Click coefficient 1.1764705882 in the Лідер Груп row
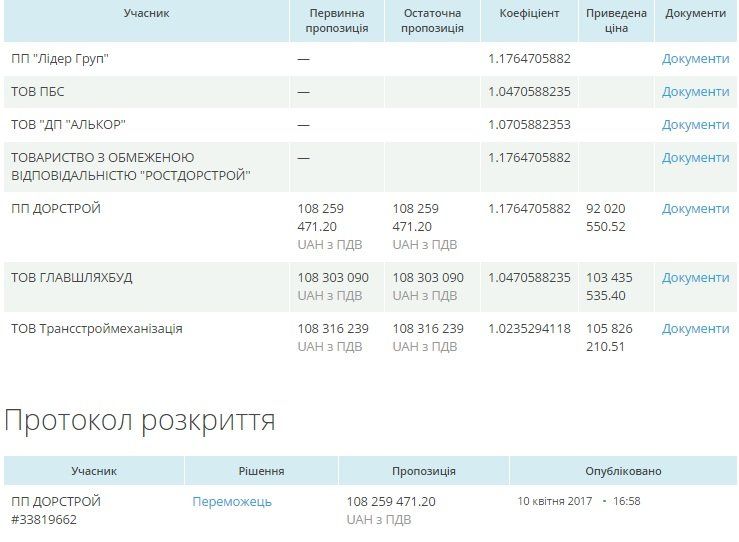This screenshot has width=739, height=542. click(529, 59)
